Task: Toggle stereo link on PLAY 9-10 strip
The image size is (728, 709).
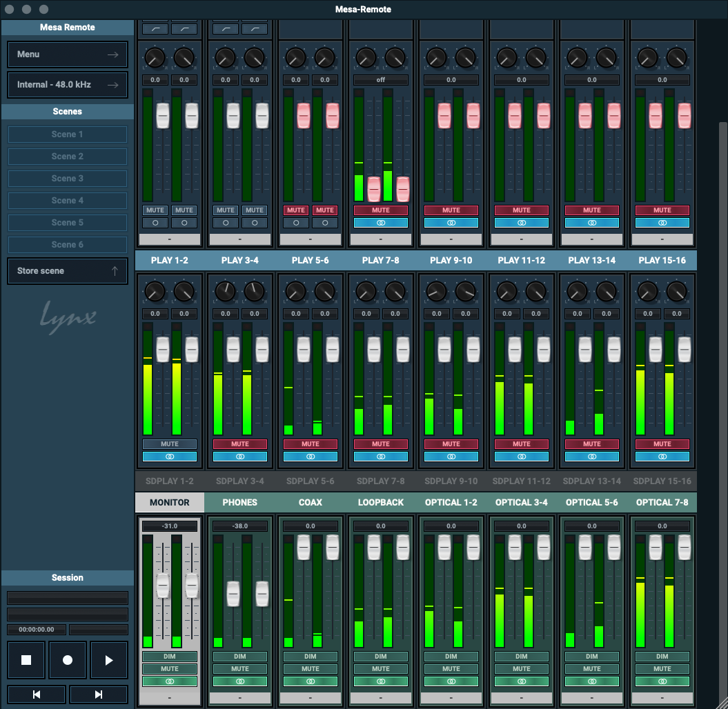Action: 451,457
